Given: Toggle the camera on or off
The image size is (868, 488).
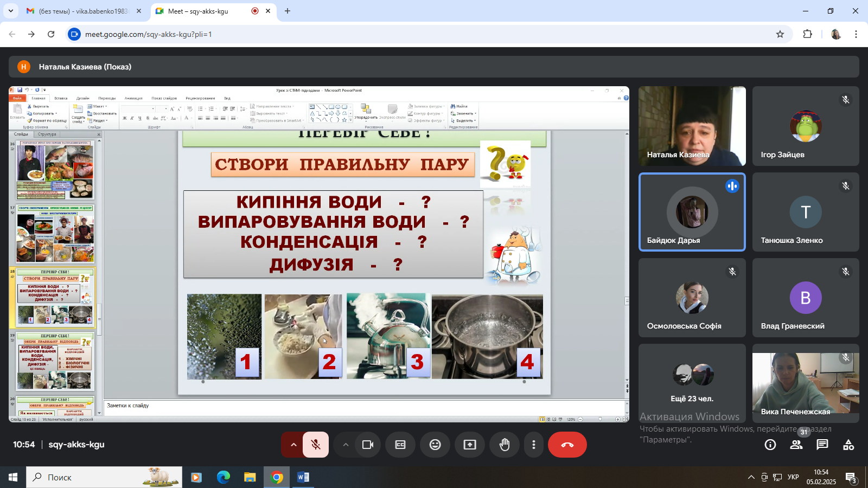Looking at the screenshot, I should [368, 445].
